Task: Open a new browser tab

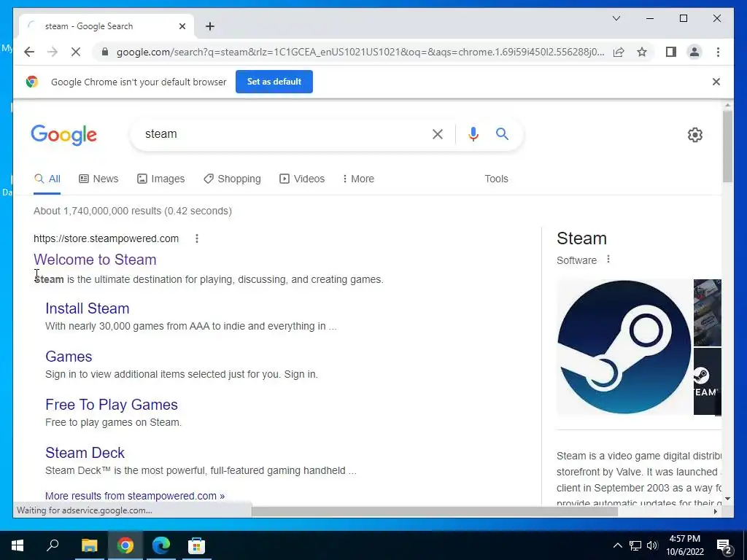Action: pyautogui.click(x=210, y=26)
